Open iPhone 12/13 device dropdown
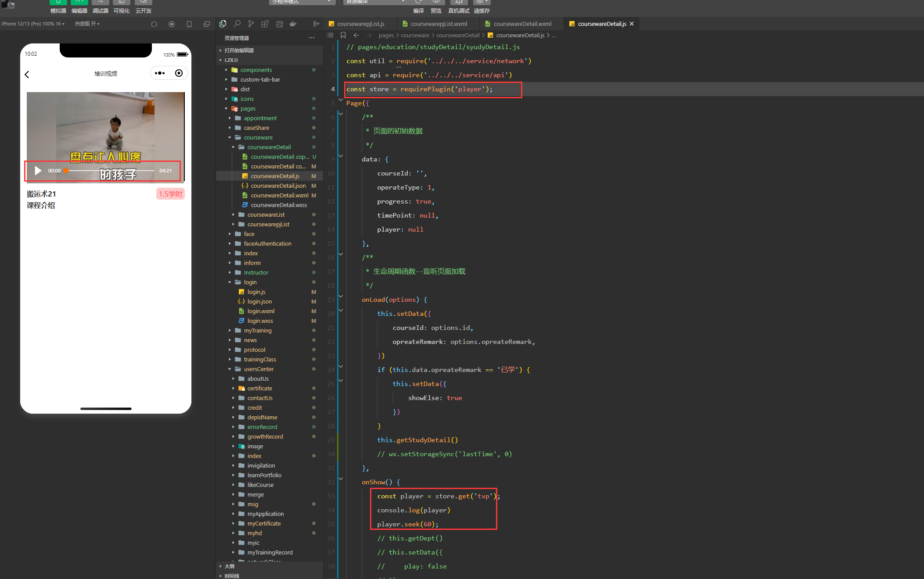Screen dimensions: 924x579 tap(33, 24)
